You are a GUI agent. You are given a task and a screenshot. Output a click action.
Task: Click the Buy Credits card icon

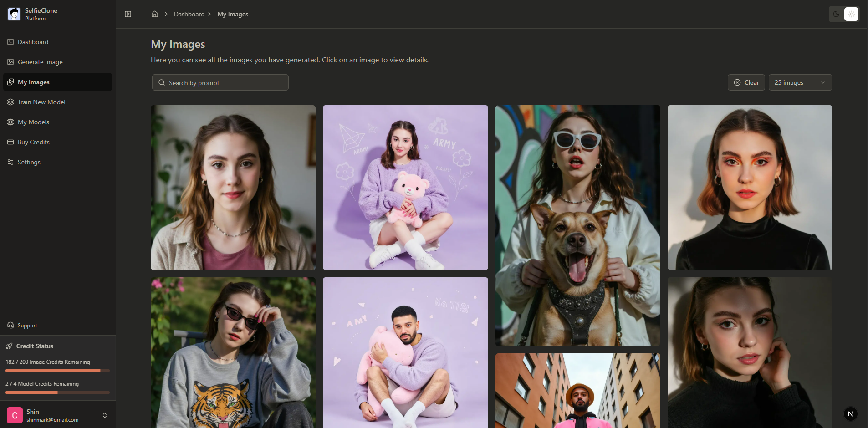(10, 142)
